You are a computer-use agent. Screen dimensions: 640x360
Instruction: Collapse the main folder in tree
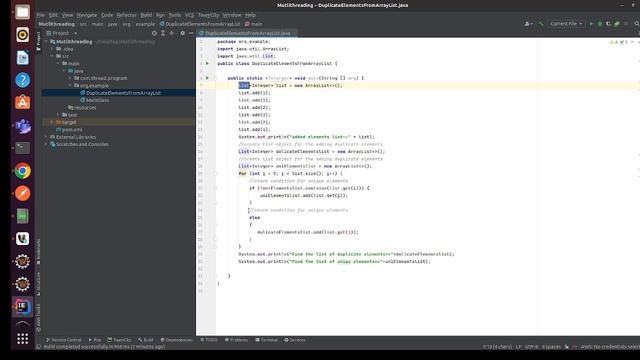point(58,64)
